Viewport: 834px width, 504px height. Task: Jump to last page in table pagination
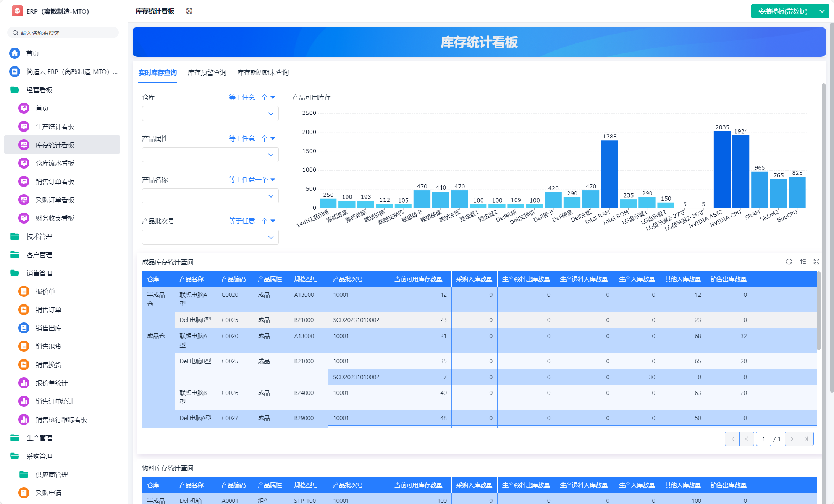click(x=806, y=439)
